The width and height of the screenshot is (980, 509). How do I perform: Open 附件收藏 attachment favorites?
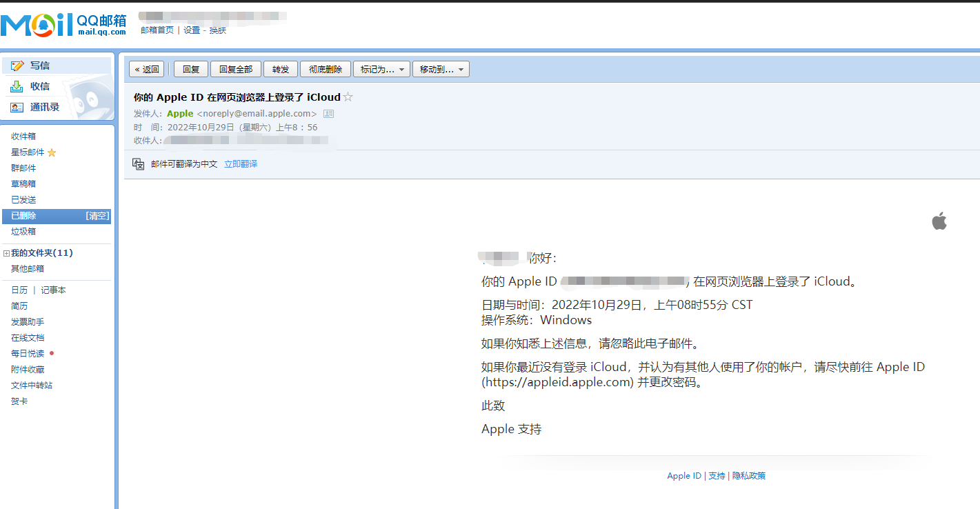[x=28, y=370]
